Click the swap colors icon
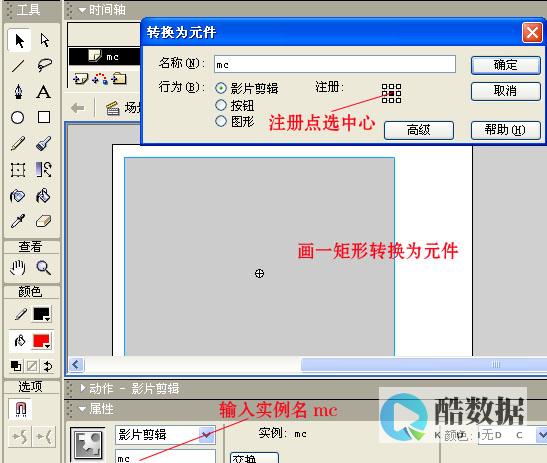547x463 pixels. (48, 366)
